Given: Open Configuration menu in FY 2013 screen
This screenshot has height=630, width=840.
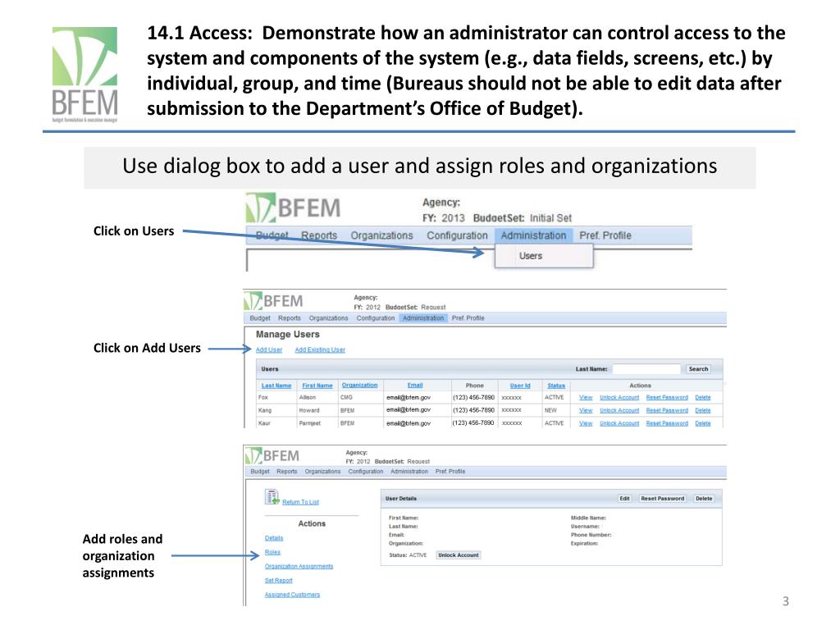Looking at the screenshot, I should point(457,235).
